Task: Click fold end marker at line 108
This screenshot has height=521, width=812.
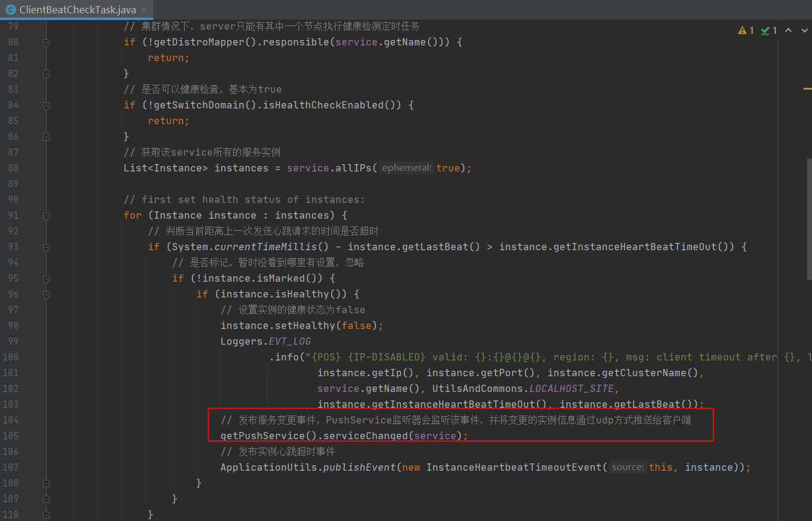Action: (47, 483)
